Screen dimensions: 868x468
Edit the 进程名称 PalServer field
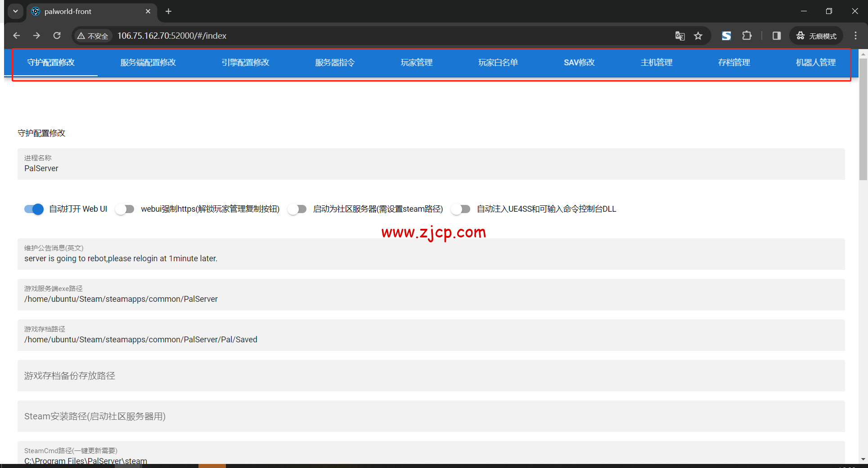(x=431, y=164)
